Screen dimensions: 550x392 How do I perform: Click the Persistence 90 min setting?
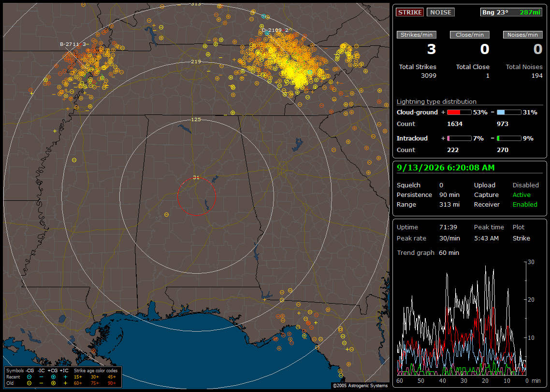point(428,195)
